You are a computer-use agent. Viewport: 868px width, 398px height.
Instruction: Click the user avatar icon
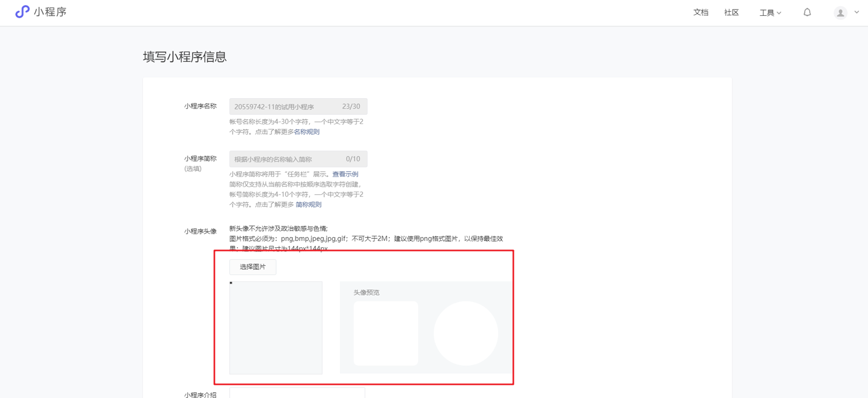(840, 13)
